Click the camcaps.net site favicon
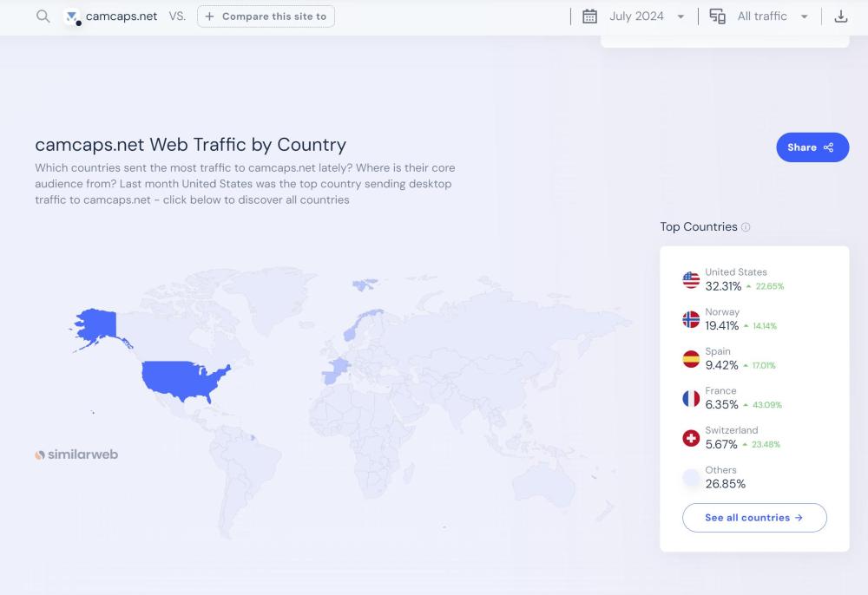Screen dimensions: 868x595 (x=72, y=16)
